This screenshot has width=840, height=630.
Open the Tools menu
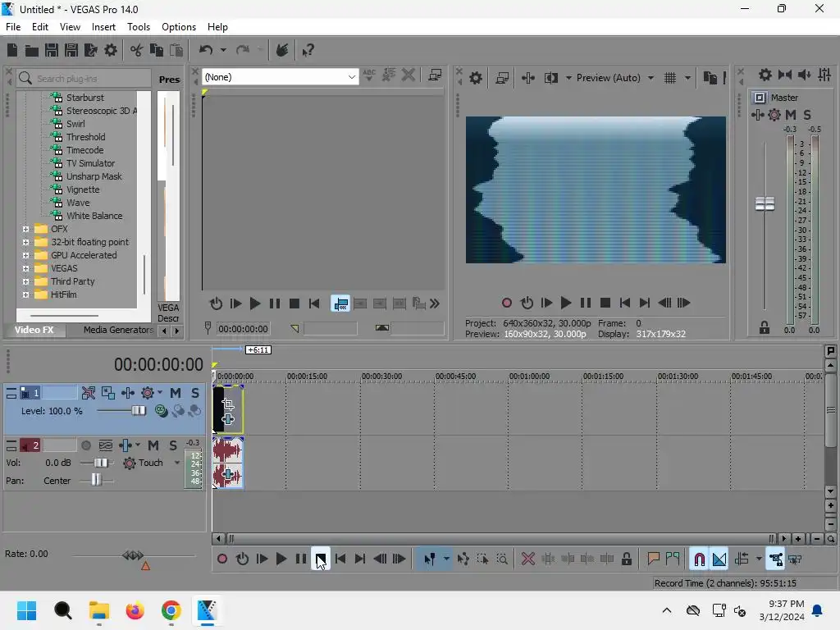(138, 27)
